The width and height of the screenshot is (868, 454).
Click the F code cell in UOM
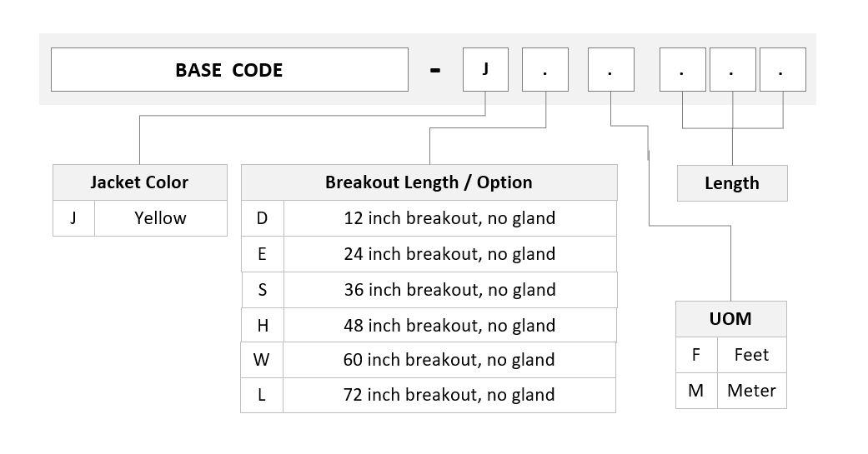coord(696,355)
